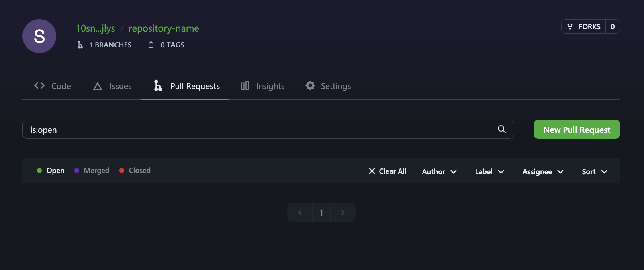Click the search magnifier icon

[501, 129]
